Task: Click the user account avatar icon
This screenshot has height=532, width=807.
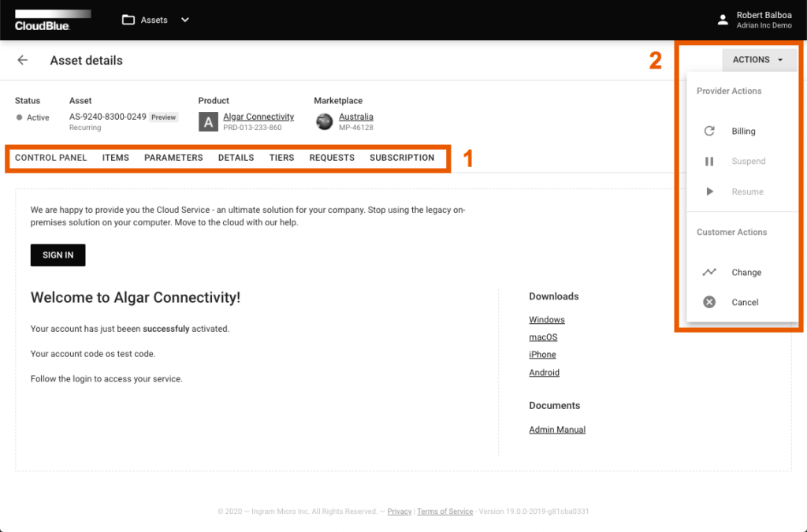Action: 723,20
